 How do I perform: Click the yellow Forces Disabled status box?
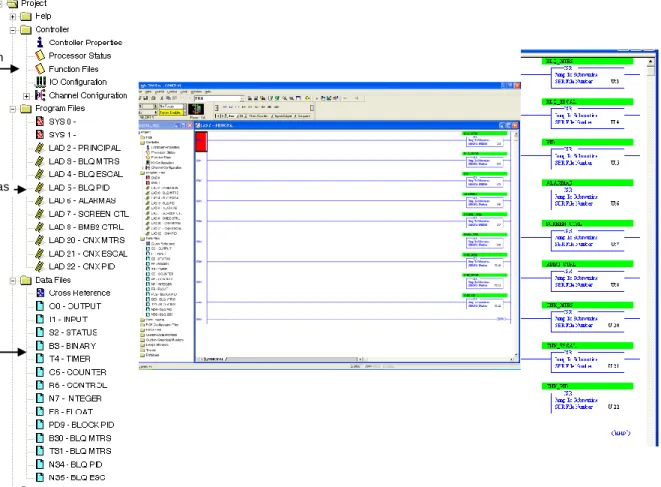coord(170,113)
